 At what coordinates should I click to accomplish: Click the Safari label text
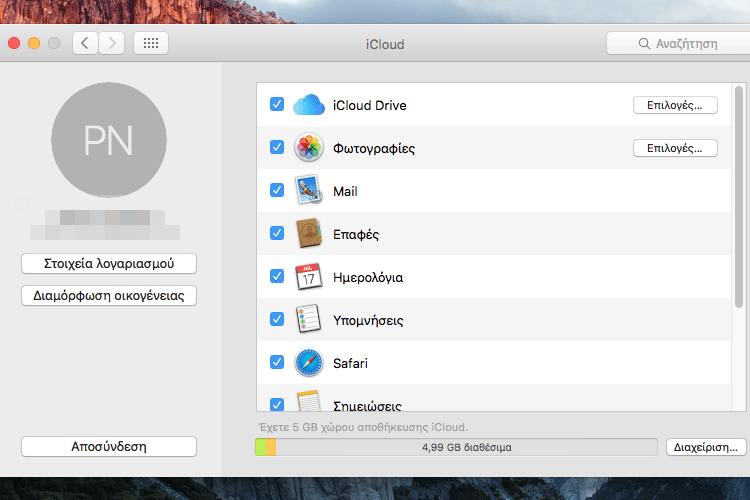[351, 364]
